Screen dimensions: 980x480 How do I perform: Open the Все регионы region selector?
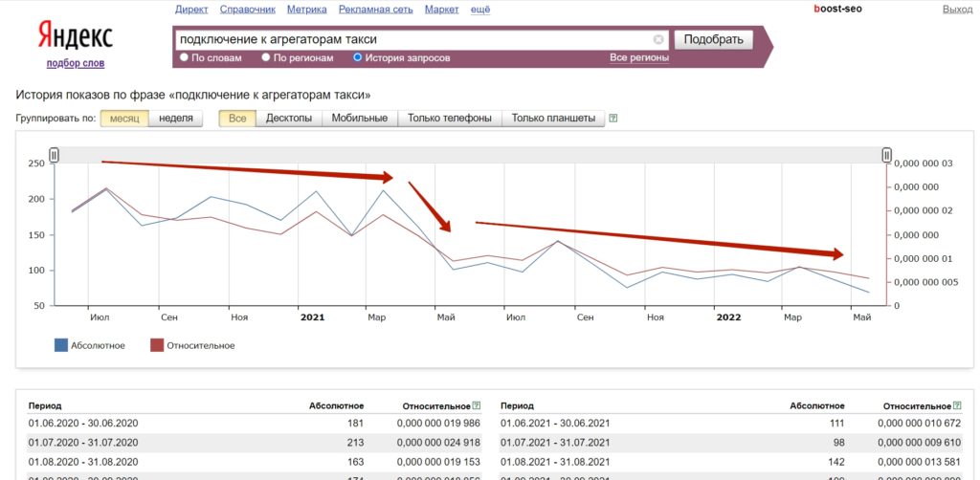point(638,57)
